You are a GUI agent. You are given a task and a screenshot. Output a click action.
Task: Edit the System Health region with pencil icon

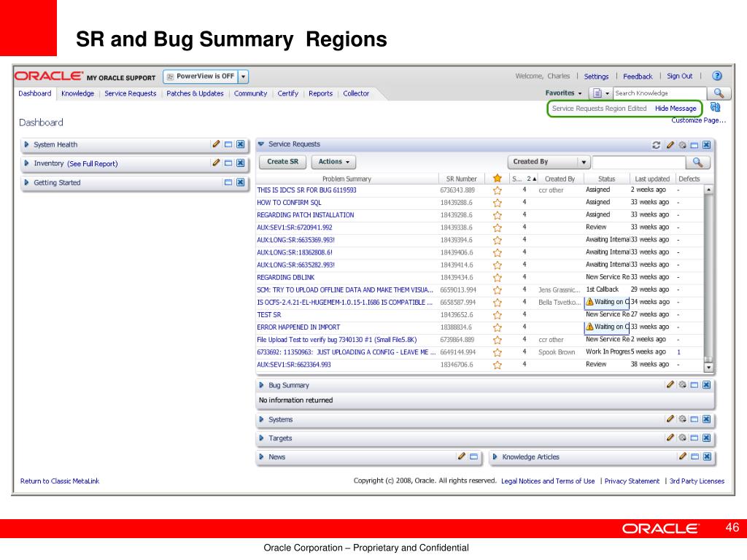(216, 144)
